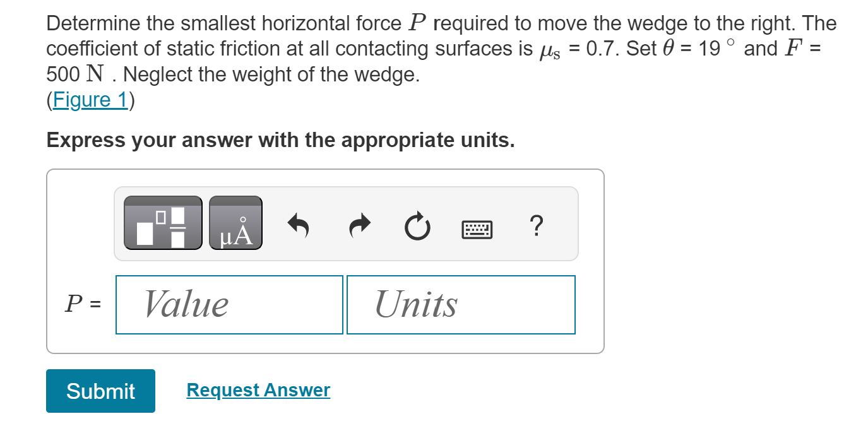The height and width of the screenshot is (426, 868).
Task: Click Request Answer
Action: (258, 390)
